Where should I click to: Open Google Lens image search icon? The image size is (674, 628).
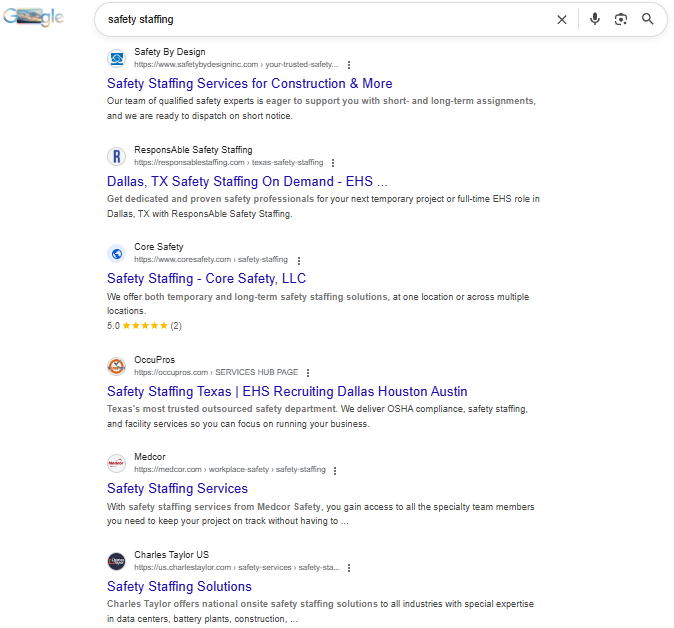[621, 19]
